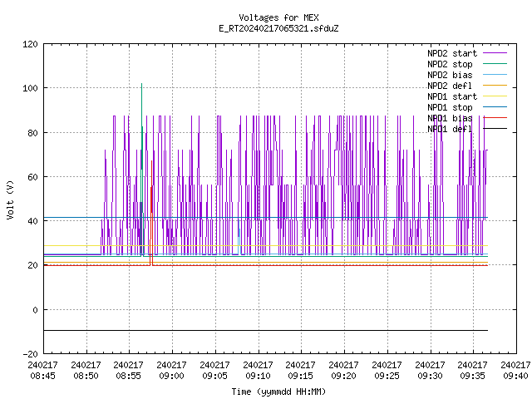Click the y-axis tick label 20
532x399 pixels.
coord(33,266)
